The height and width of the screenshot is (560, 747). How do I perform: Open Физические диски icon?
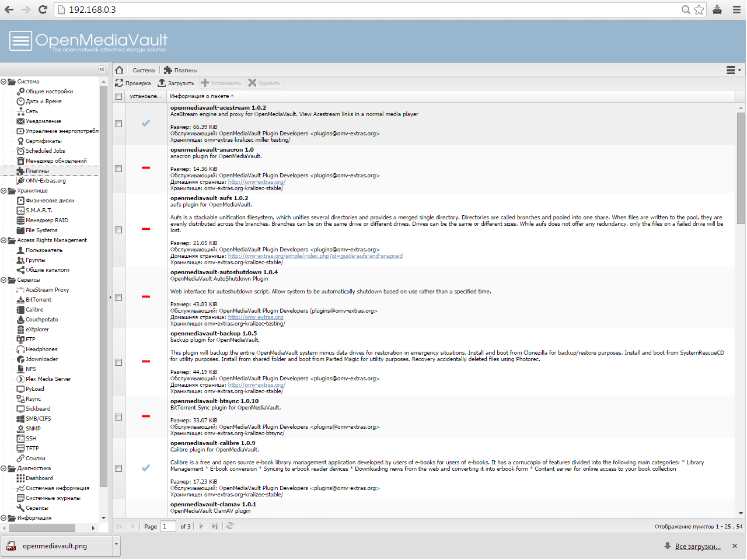(x=20, y=201)
